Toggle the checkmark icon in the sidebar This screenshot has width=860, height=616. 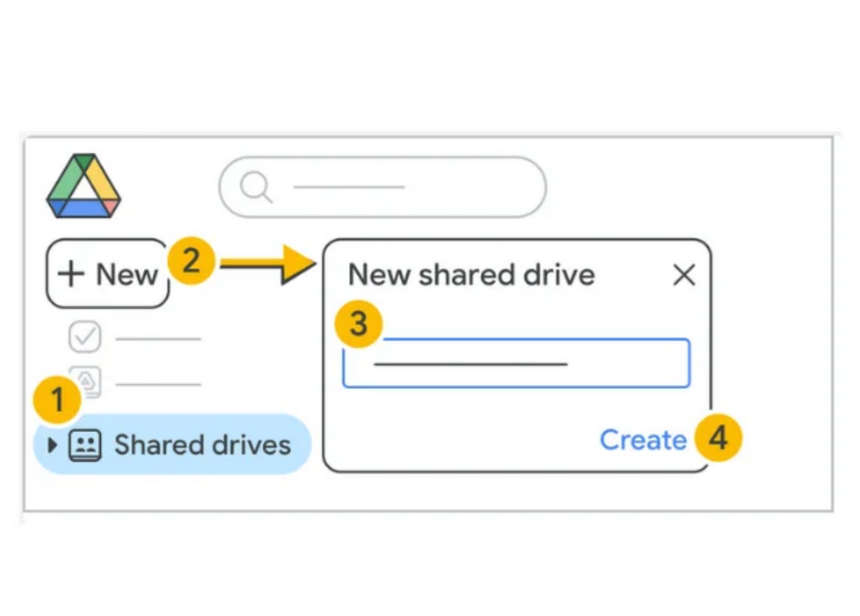coord(85,338)
